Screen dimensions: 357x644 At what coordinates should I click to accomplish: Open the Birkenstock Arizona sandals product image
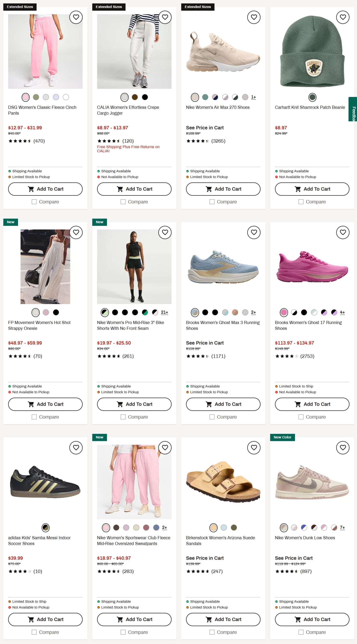coord(223,482)
